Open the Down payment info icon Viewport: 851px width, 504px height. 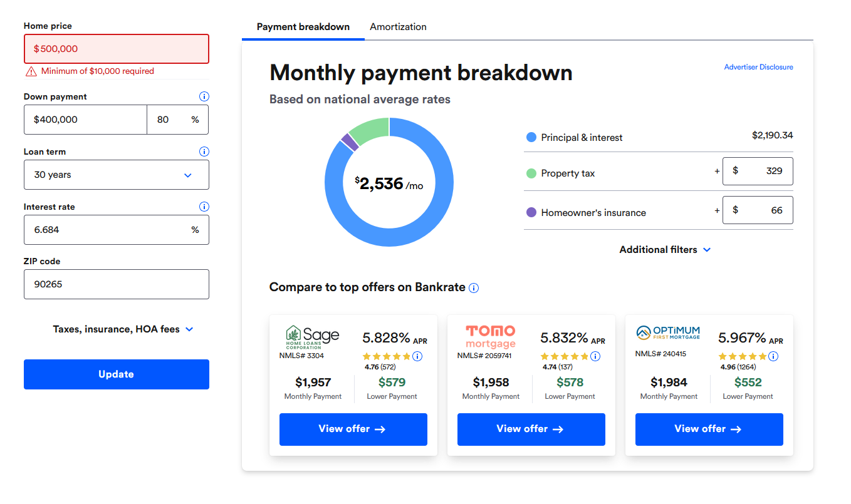point(204,96)
